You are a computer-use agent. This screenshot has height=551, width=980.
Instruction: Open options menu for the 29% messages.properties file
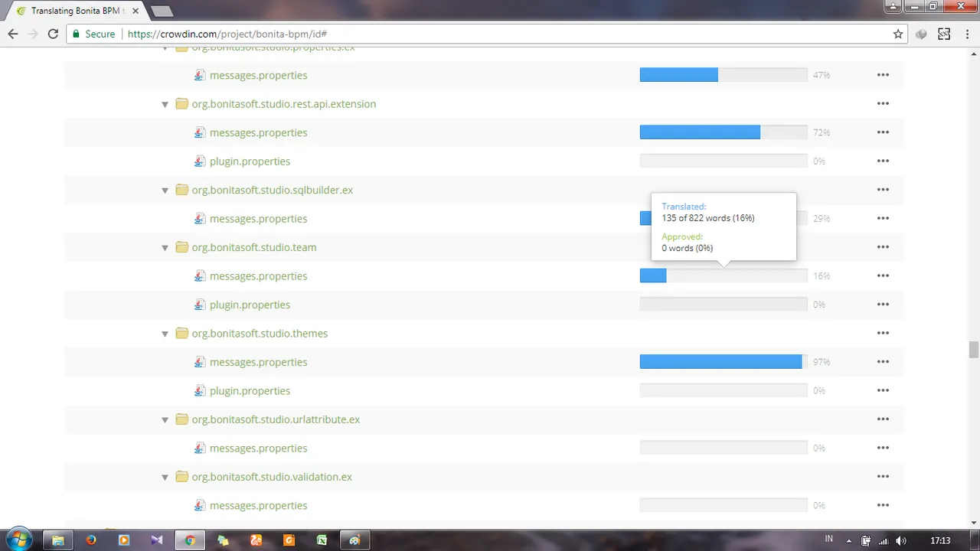point(883,218)
